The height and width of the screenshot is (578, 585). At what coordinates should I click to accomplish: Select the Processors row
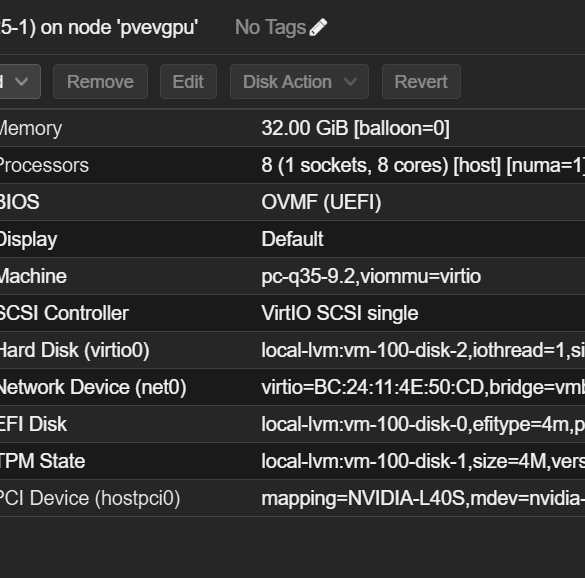[292, 165]
